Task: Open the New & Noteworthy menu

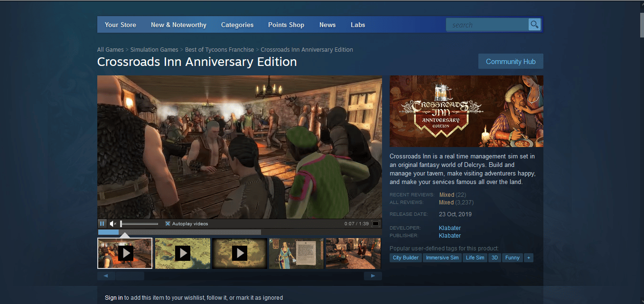Action: 178,25
